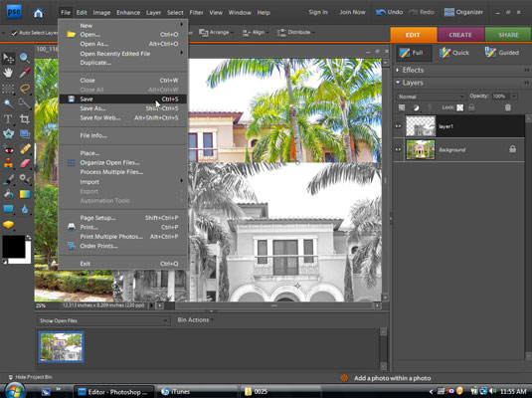This screenshot has height=398, width=532.
Task: Select the Zoom tool magnifier icon
Action: point(24,58)
